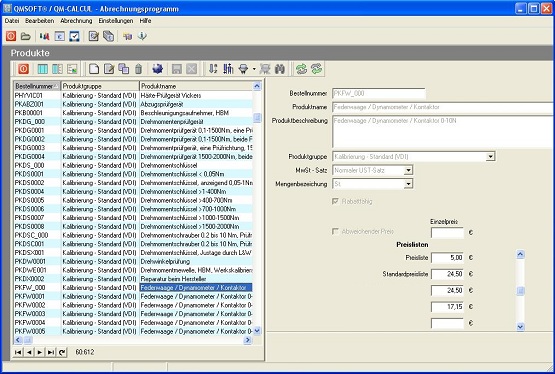Go to last record navigation button
This screenshot has width=555, height=374.
(x=51, y=352)
